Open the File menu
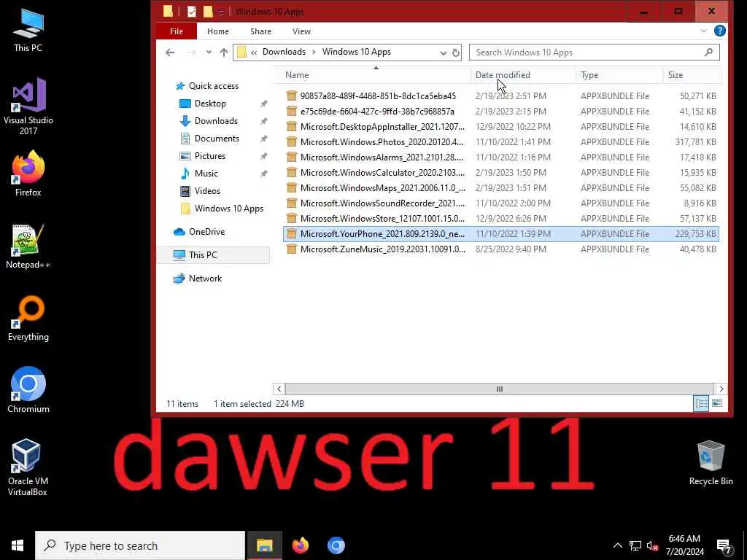Image resolution: width=747 pixels, height=560 pixels. pos(177,31)
